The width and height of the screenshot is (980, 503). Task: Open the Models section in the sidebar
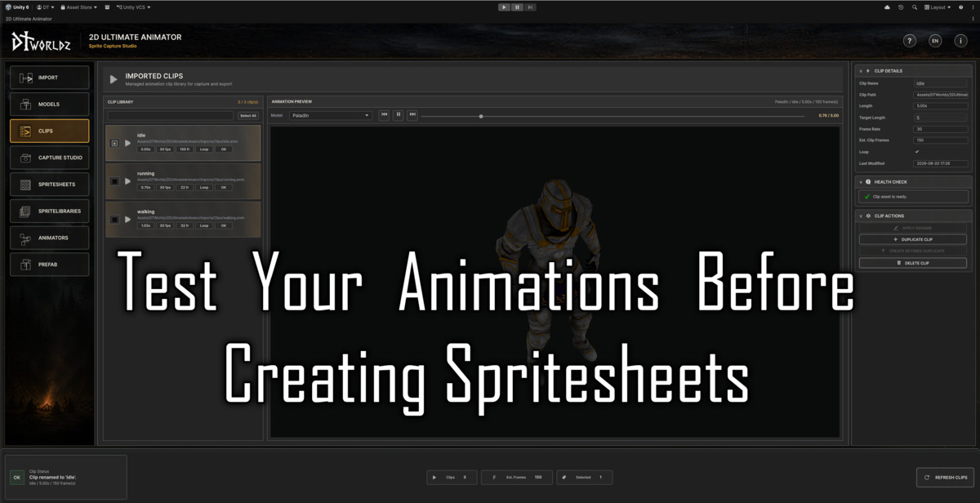(x=50, y=105)
